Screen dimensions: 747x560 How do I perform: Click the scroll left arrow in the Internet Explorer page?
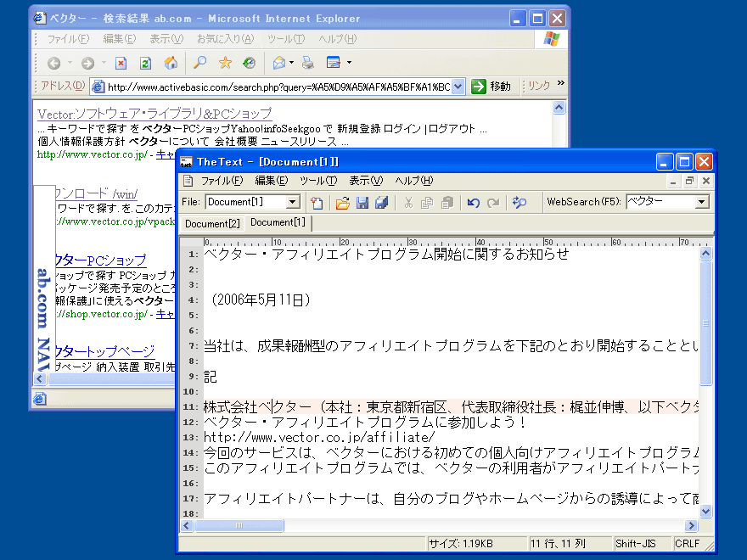(x=40, y=379)
